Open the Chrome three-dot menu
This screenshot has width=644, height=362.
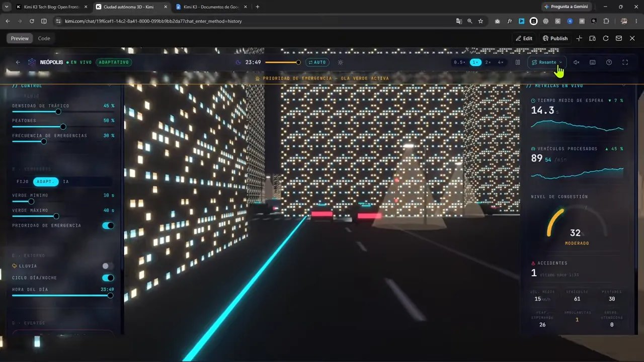pos(636,21)
